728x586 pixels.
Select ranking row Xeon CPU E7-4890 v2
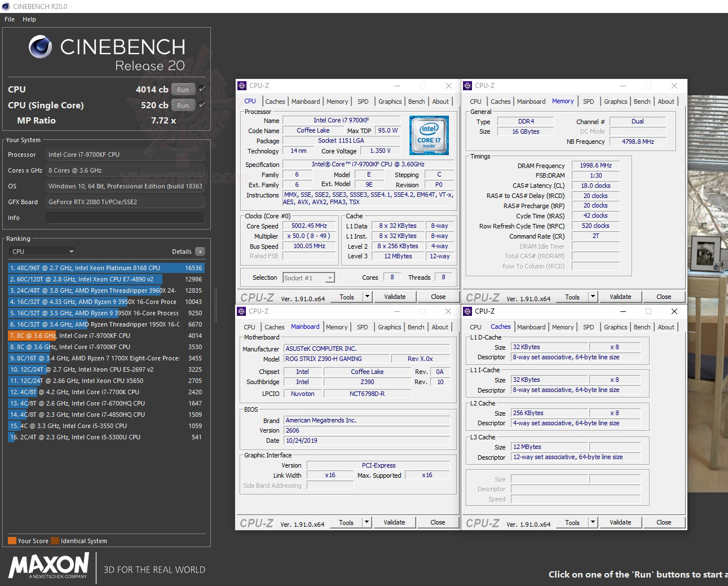106,279
